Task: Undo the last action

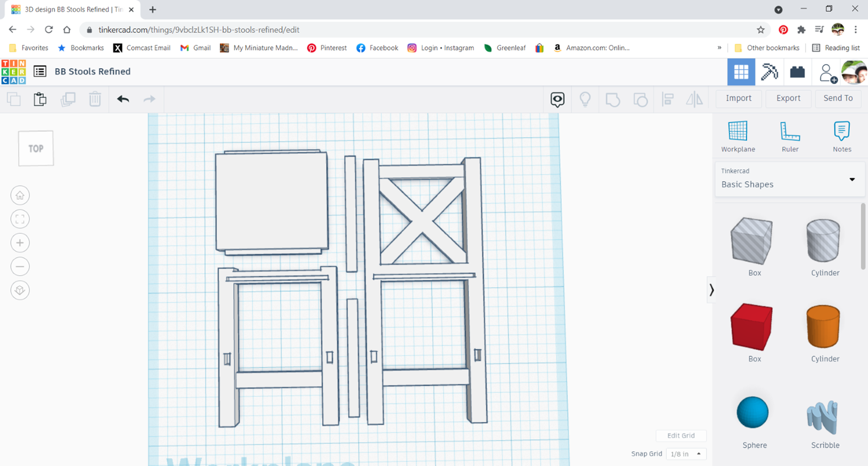Action: pyautogui.click(x=123, y=99)
